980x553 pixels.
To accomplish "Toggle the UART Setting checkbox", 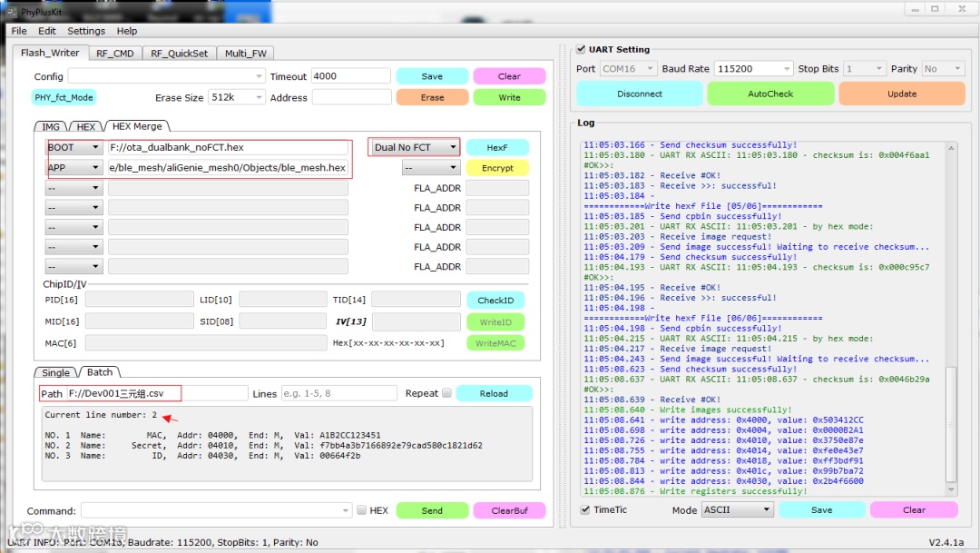I will pyautogui.click(x=581, y=49).
